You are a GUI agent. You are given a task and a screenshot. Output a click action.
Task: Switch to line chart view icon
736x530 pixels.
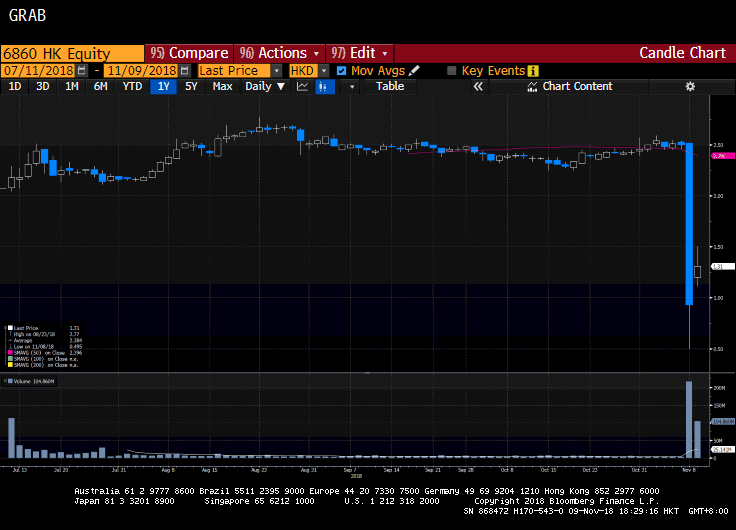[x=302, y=86]
